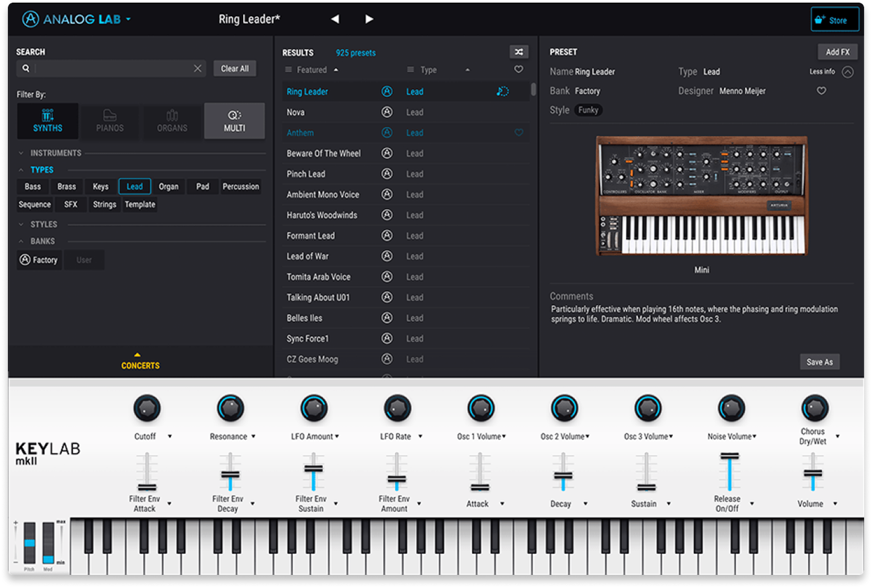Image resolution: width=872 pixels, height=588 pixels.
Task: Clear search text with X icon
Action: point(198,68)
